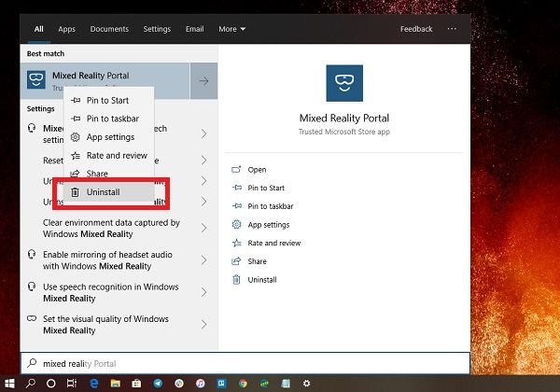Click Uninstall in the details pane

pyautogui.click(x=262, y=280)
